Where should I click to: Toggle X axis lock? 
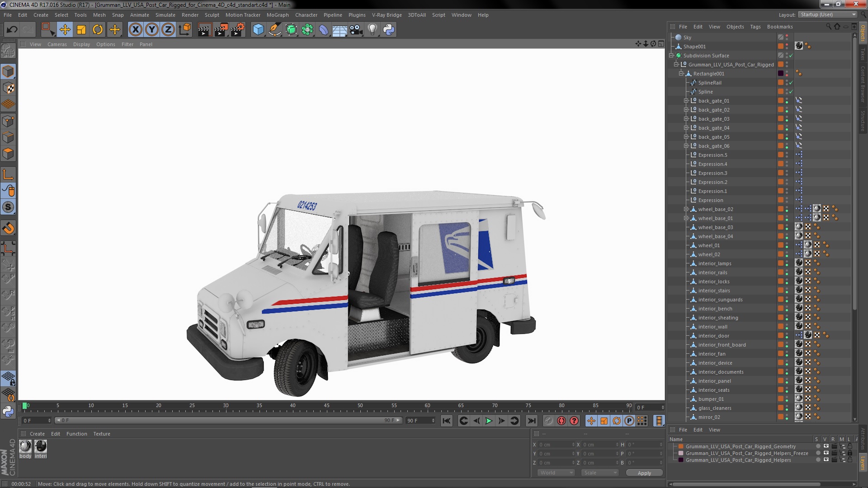coord(135,30)
